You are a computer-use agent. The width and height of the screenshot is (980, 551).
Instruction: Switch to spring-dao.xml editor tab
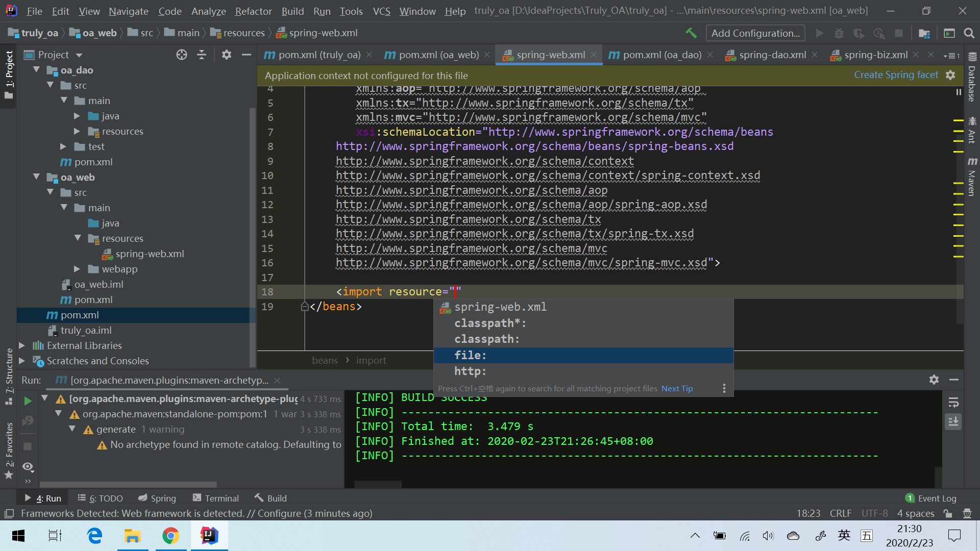coord(772,55)
